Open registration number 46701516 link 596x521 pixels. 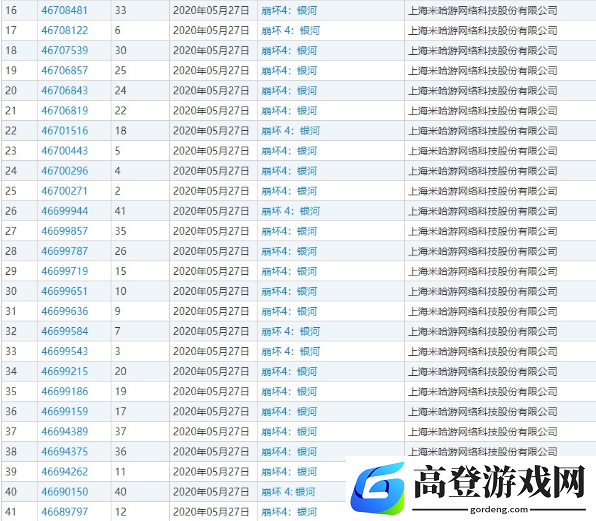click(x=64, y=131)
